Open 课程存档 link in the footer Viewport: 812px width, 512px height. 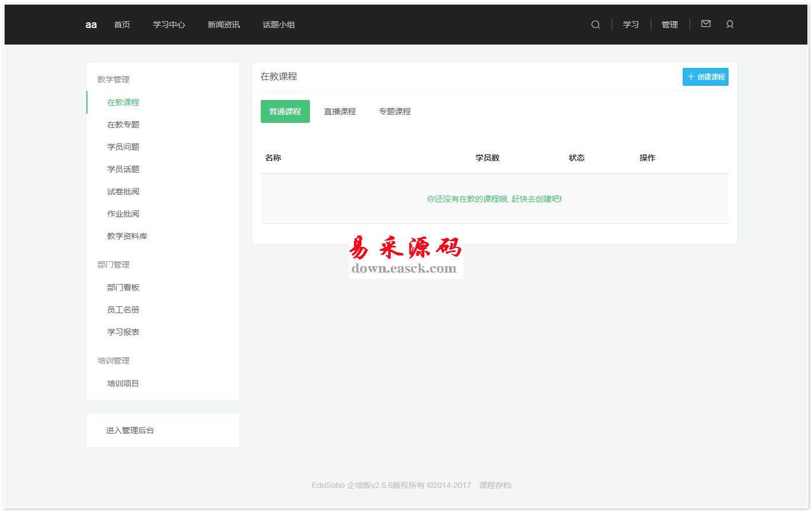(x=495, y=485)
